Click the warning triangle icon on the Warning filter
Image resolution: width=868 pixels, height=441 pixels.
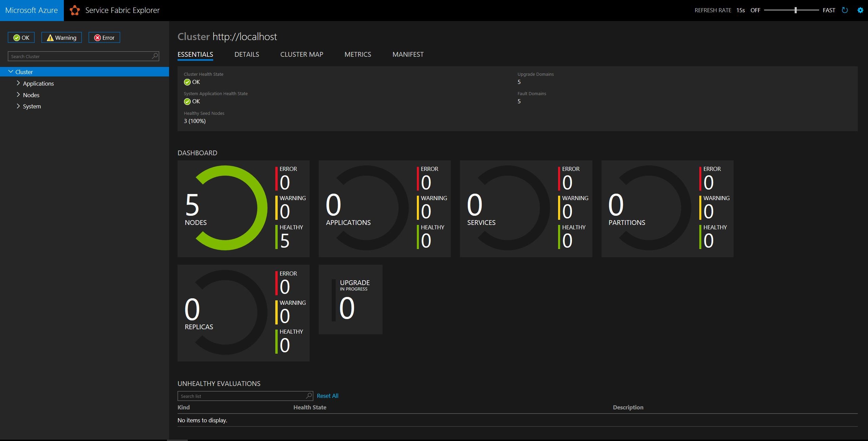[x=50, y=37]
